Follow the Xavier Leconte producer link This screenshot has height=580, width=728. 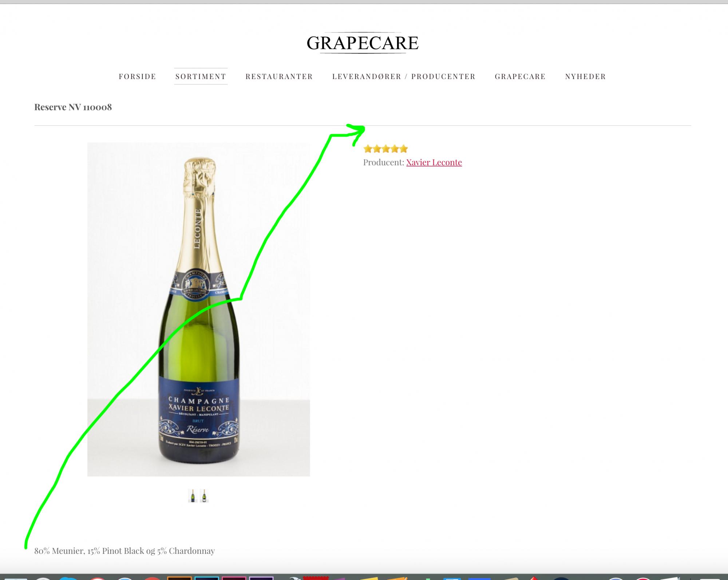[x=434, y=162]
